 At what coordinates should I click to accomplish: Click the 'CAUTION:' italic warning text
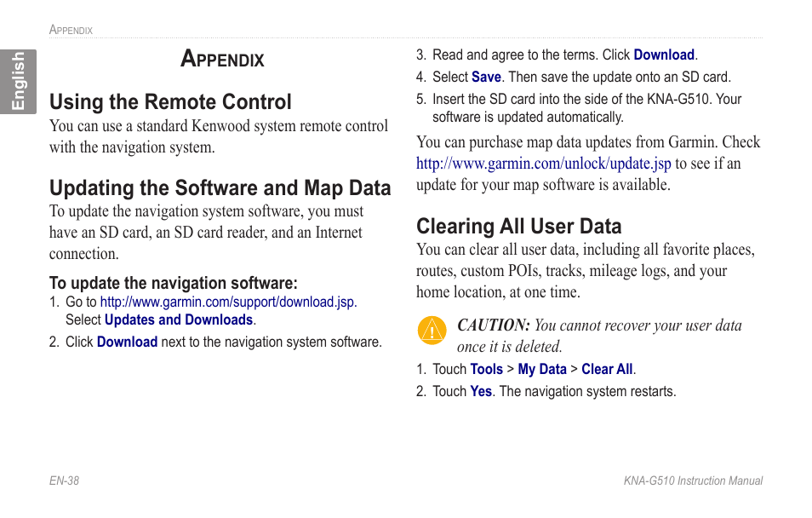click(x=494, y=325)
